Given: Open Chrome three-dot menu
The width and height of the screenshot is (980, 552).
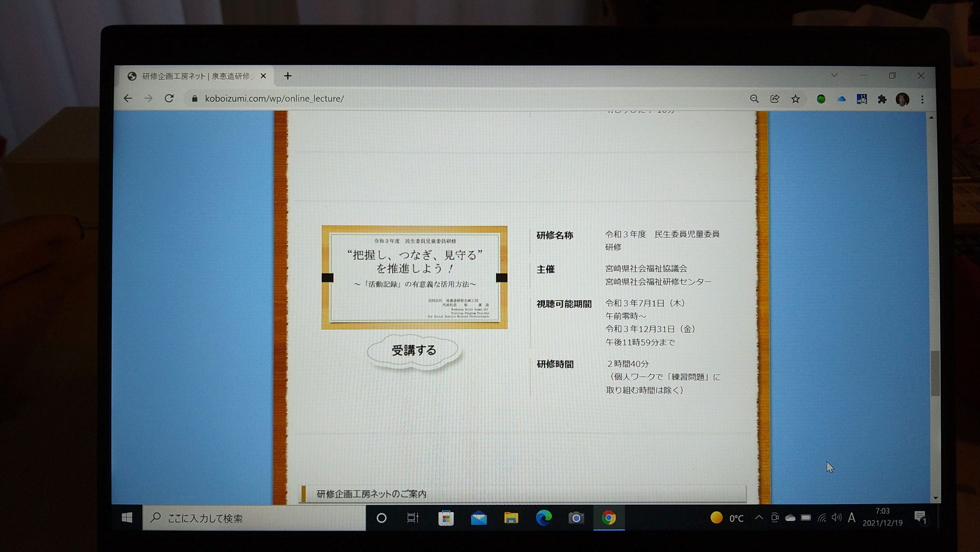Looking at the screenshot, I should click(922, 99).
